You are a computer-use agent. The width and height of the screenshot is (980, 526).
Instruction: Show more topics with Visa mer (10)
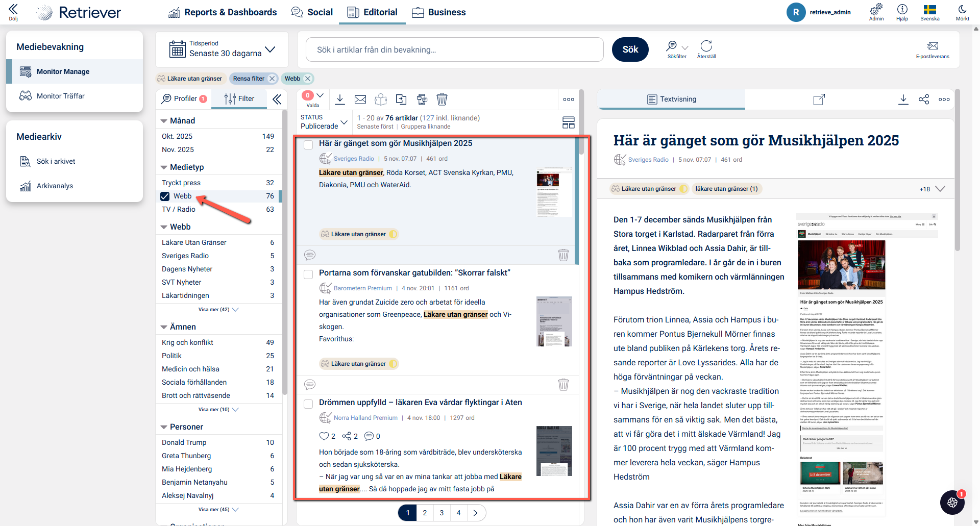[218, 410]
